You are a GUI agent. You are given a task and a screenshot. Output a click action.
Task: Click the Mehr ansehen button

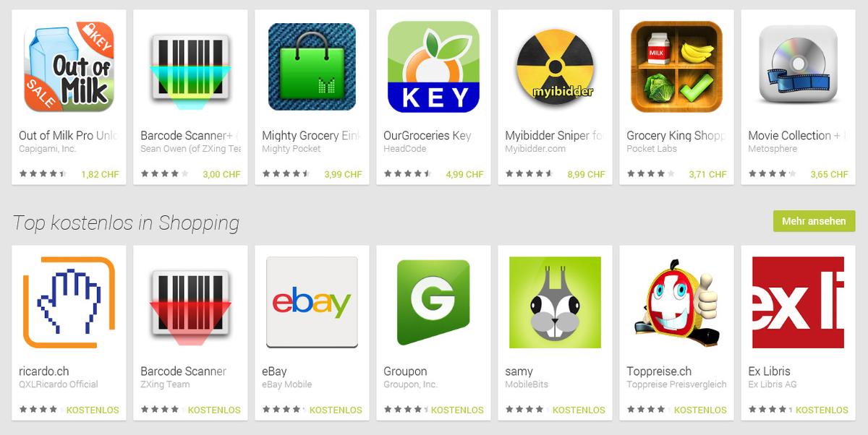[x=814, y=221]
